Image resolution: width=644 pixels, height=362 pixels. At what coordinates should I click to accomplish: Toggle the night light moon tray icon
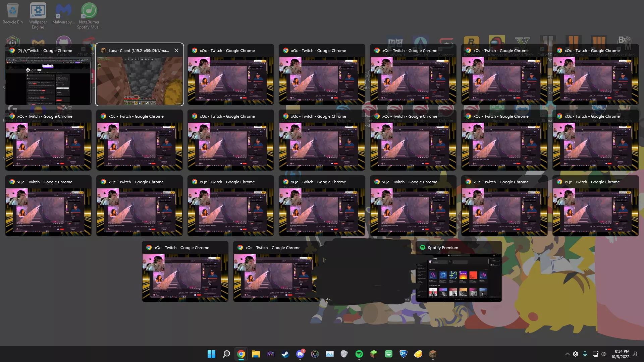636,354
